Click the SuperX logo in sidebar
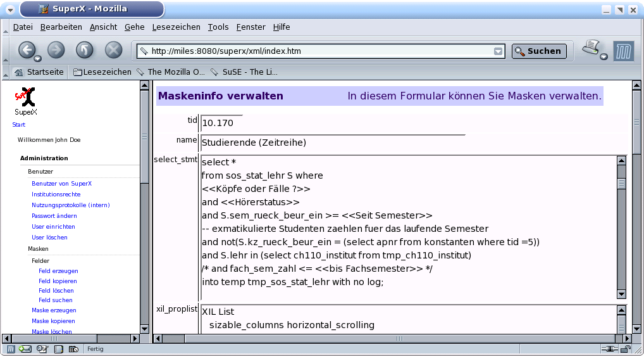The width and height of the screenshot is (644, 356). point(25,101)
